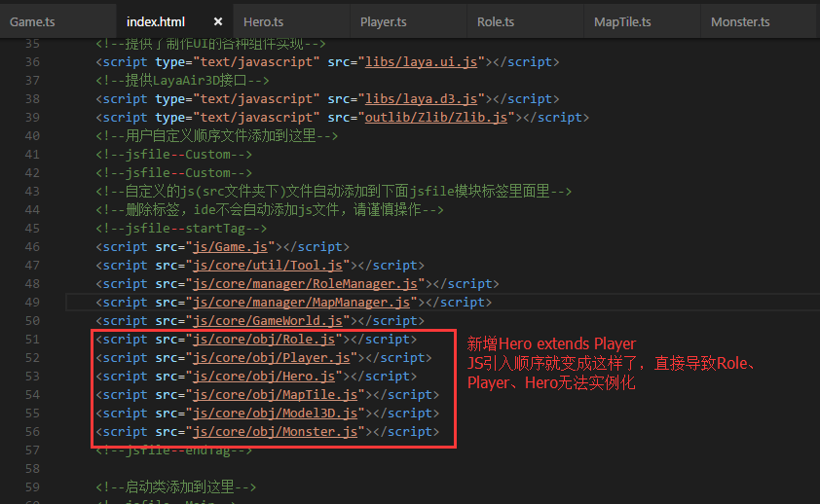Image resolution: width=820 pixels, height=504 pixels.
Task: Go to the Role.ts tab
Action: (496, 21)
